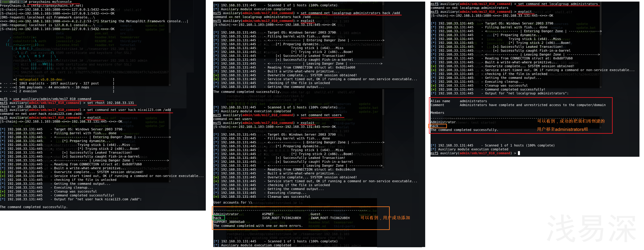Click '546 payloads - 44 encoders - 10 nops'

(x=54, y=87)
